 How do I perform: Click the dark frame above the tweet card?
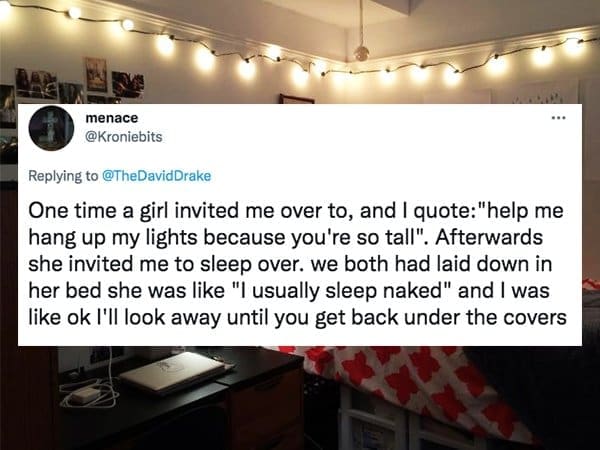click(x=297, y=99)
